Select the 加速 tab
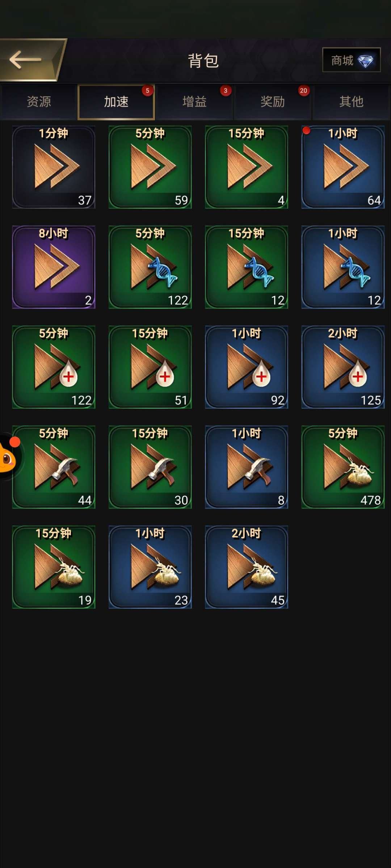Image resolution: width=391 pixels, height=868 pixels. coord(116,102)
